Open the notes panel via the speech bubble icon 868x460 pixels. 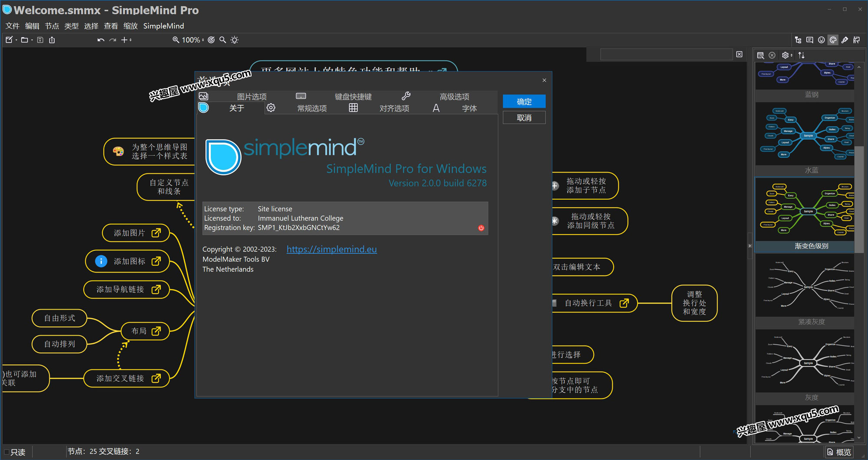pyautogui.click(x=810, y=40)
